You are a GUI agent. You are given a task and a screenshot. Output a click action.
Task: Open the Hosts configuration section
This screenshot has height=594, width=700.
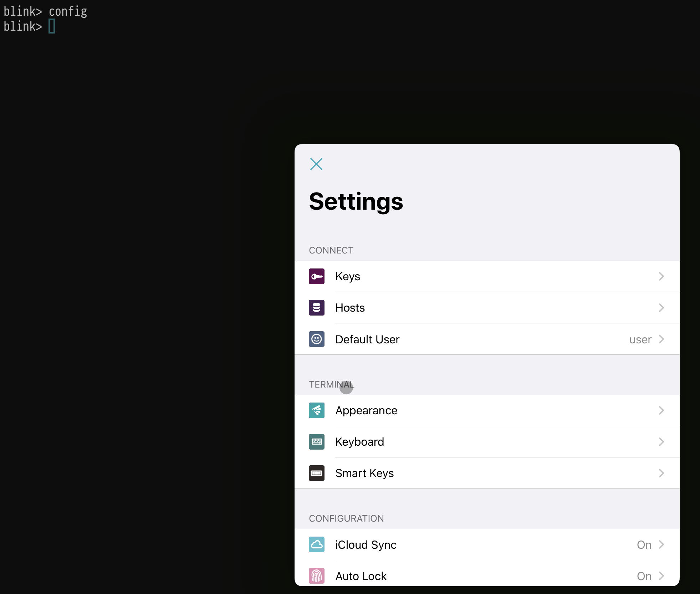[x=487, y=307]
